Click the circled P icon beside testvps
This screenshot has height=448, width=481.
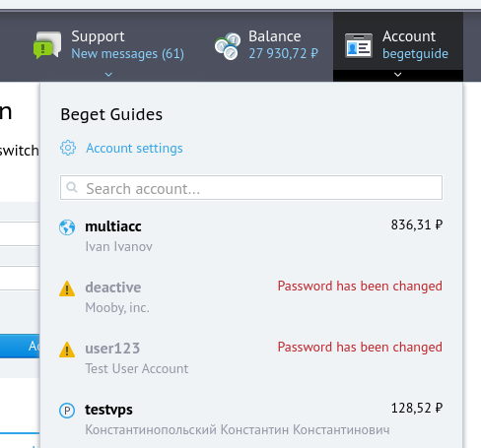click(67, 411)
